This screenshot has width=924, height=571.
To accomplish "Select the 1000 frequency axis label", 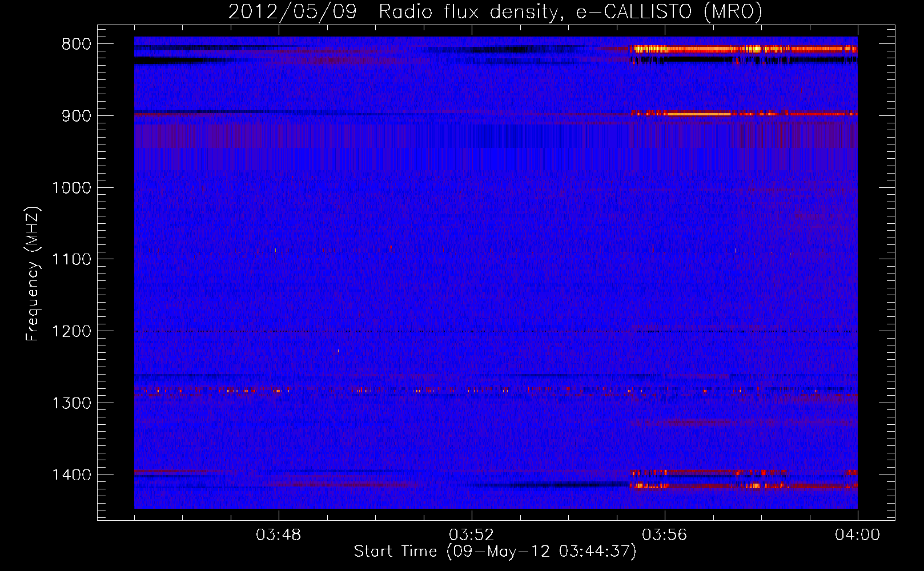I will point(71,188).
